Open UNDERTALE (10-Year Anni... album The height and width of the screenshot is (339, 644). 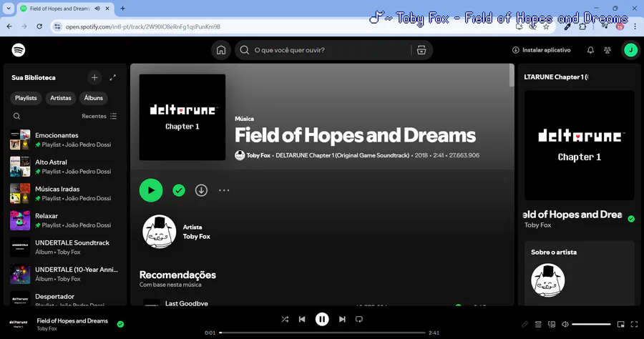pos(65,274)
